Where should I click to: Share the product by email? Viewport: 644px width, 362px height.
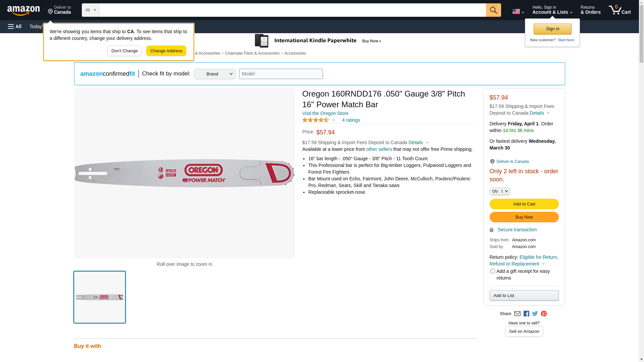(x=517, y=314)
